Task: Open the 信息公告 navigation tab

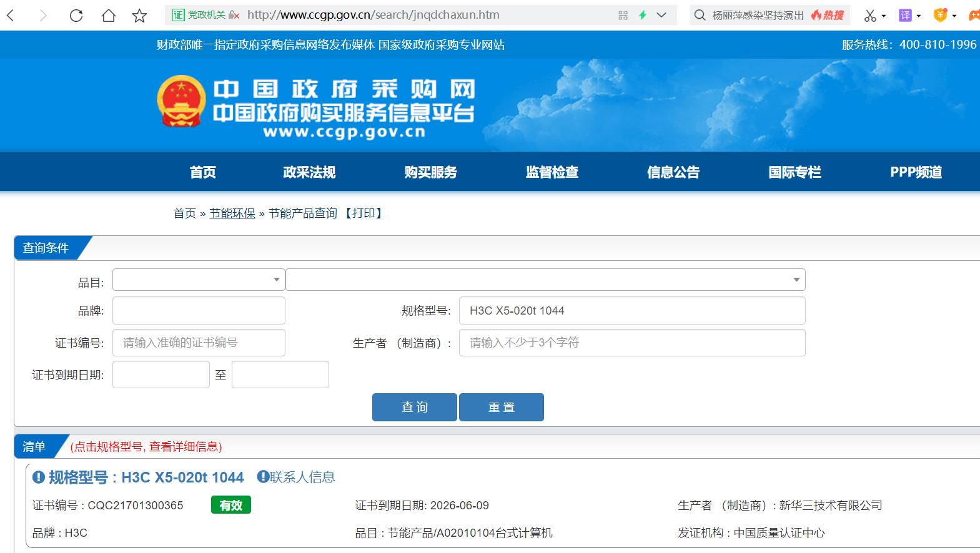Action: [x=673, y=172]
